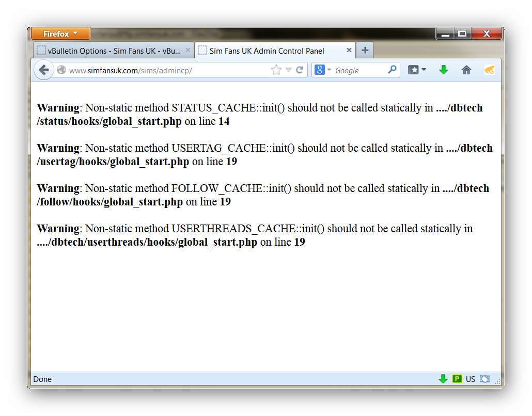The width and height of the screenshot is (532, 416).
Task: Open the Google search engine selector
Action: pos(322,70)
